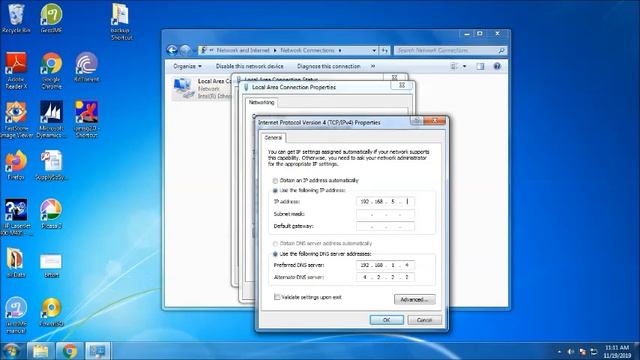Image resolution: width=640 pixels, height=360 pixels.
Task: Click in the Alternate DNS server field
Action: tap(385, 277)
